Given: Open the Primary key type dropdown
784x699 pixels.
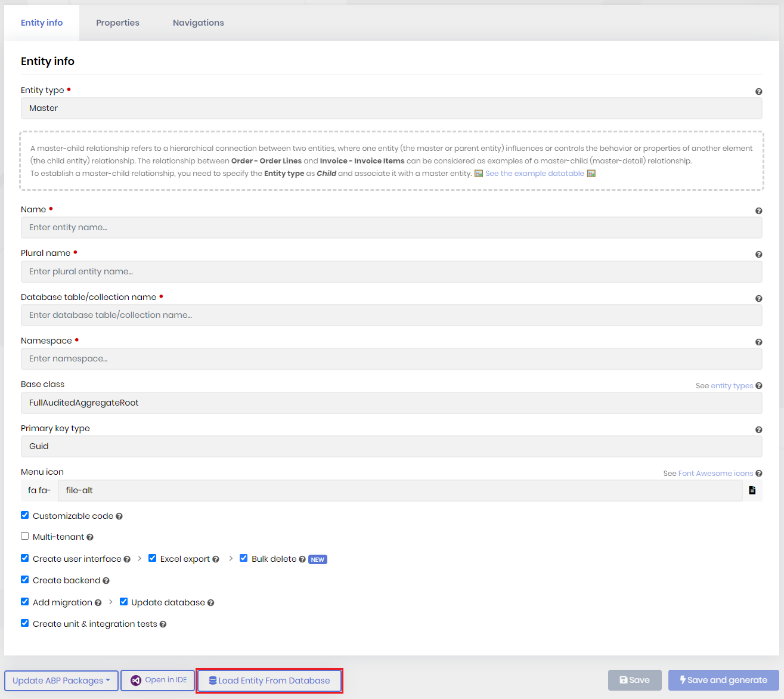Looking at the screenshot, I should 392,446.
